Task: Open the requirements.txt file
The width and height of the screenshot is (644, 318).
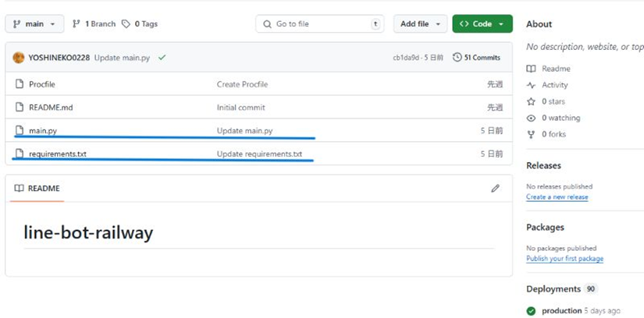Action: [58, 154]
